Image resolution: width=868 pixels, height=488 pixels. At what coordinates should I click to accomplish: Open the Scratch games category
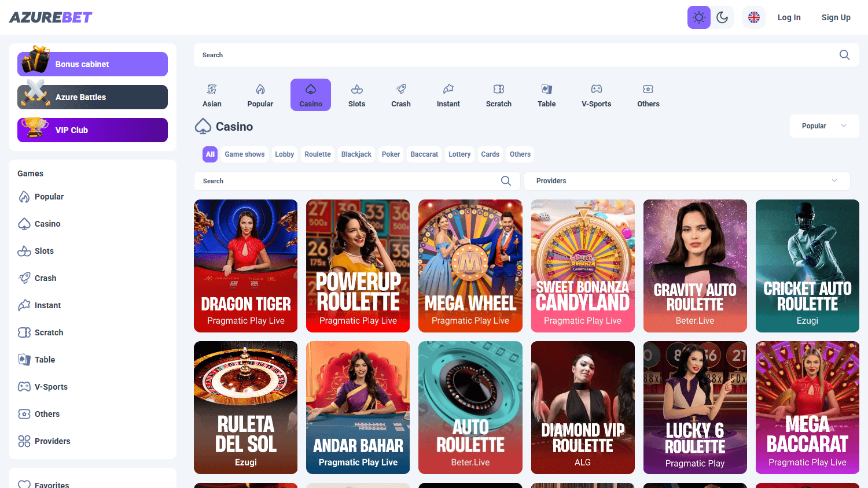click(x=498, y=94)
